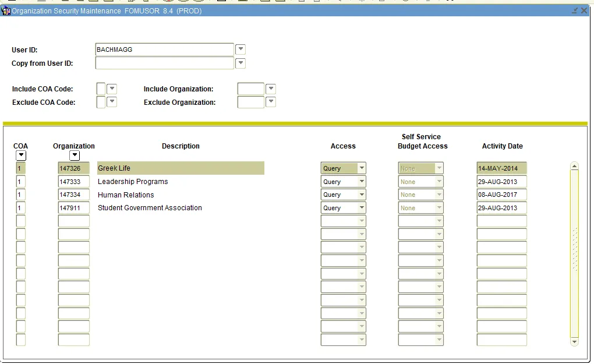Open the Access dropdown for Human Relations

coord(362,195)
